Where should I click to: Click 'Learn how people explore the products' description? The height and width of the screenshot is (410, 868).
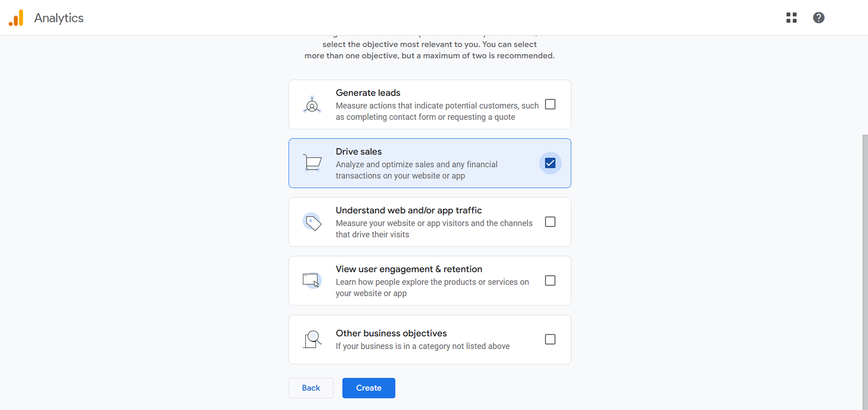point(432,287)
